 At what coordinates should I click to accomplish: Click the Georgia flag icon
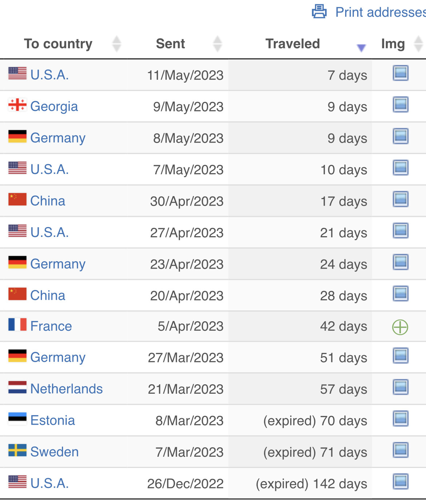tap(17, 105)
